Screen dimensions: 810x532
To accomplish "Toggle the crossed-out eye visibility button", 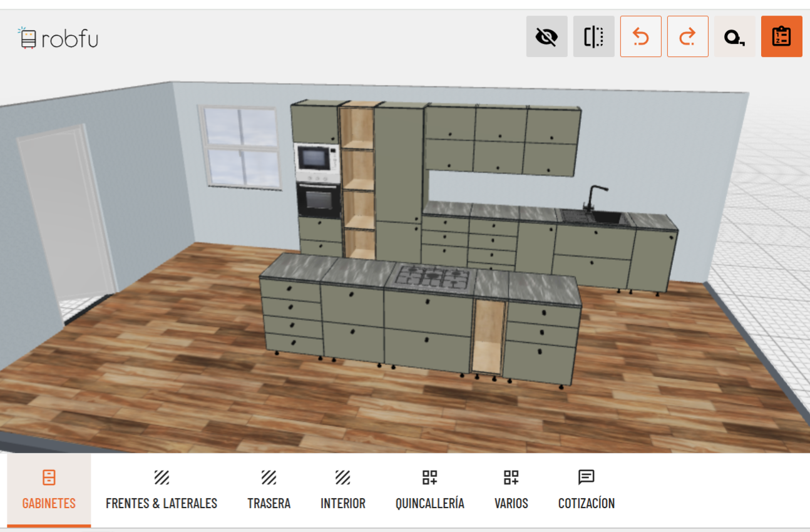I will 546,37.
